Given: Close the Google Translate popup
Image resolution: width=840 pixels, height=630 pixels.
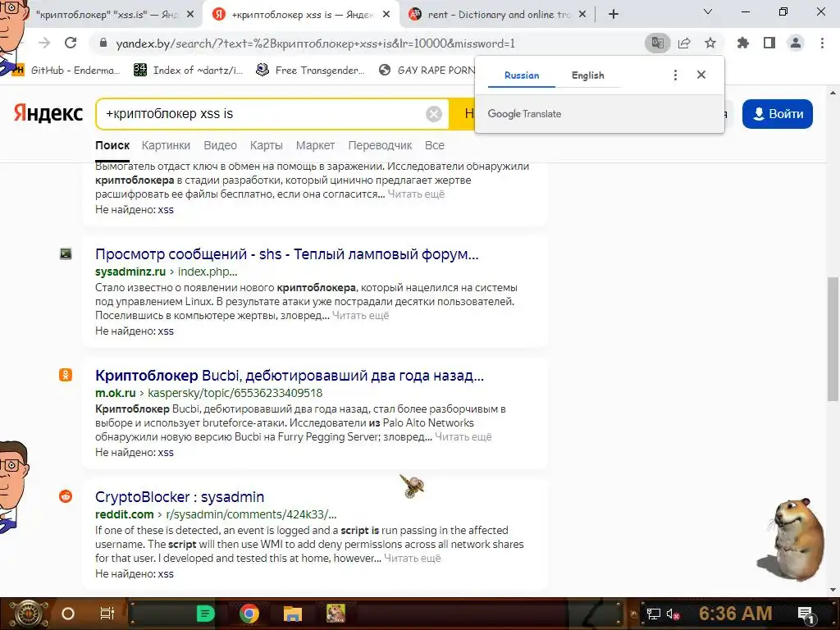Looking at the screenshot, I should (701, 75).
